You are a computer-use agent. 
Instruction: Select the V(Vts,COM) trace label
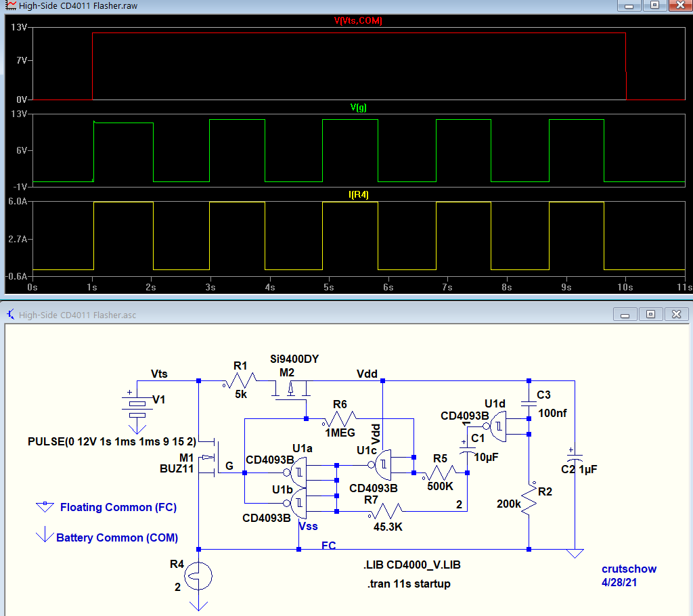[358, 20]
